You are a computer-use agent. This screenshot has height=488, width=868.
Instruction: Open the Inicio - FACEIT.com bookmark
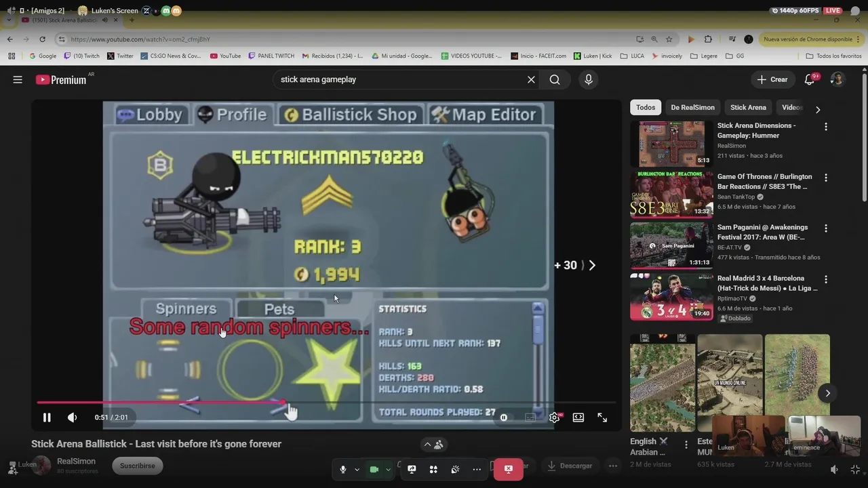click(538, 56)
